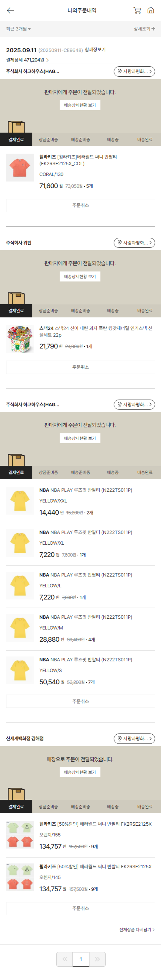Open YELLOW/XL shirt thumbnail
The width and height of the screenshot is (161, 980).
tap(20, 543)
